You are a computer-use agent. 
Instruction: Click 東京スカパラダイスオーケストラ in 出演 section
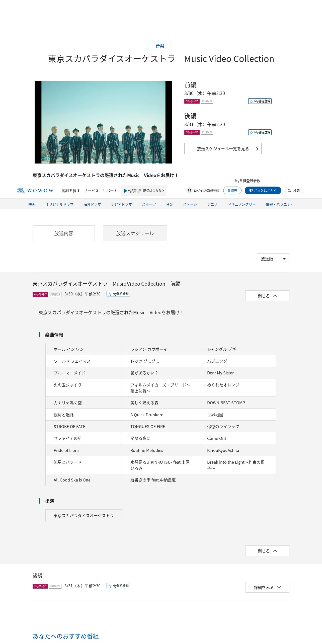pos(84,515)
